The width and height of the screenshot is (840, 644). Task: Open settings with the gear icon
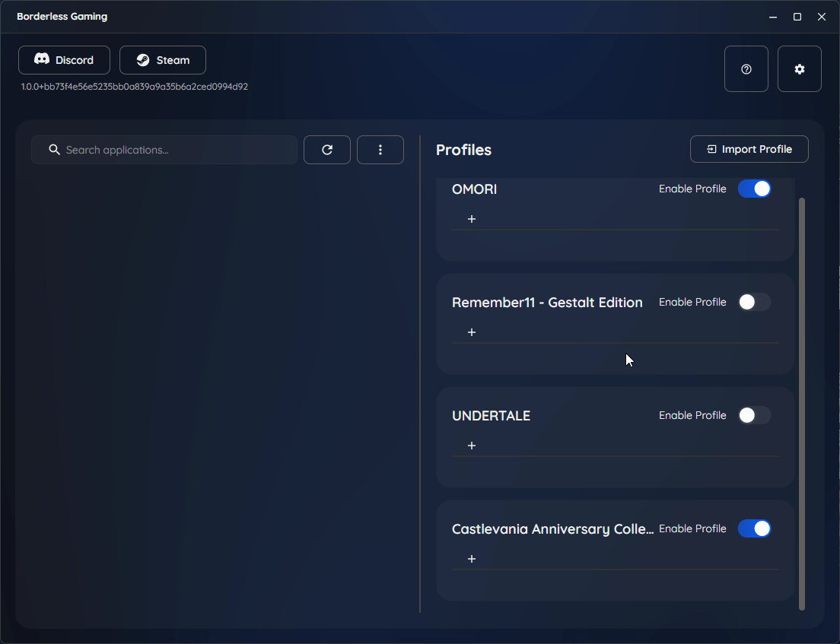799,69
